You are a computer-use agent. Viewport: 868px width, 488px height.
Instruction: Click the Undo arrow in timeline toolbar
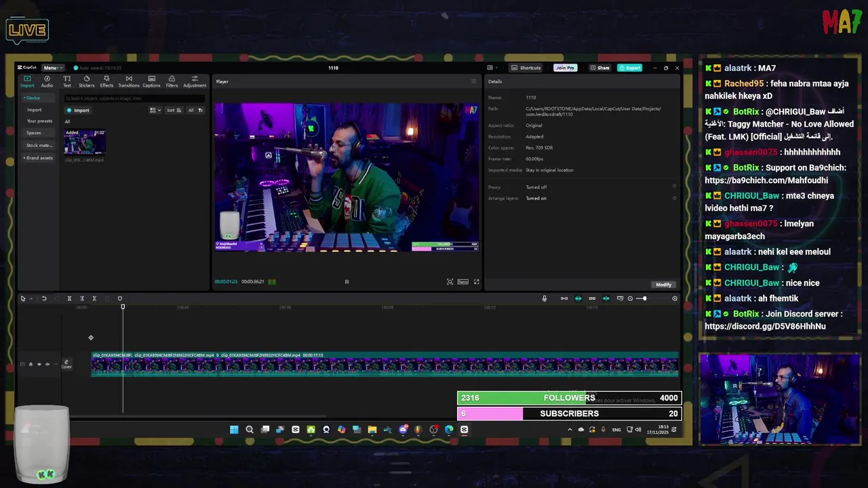click(x=44, y=298)
